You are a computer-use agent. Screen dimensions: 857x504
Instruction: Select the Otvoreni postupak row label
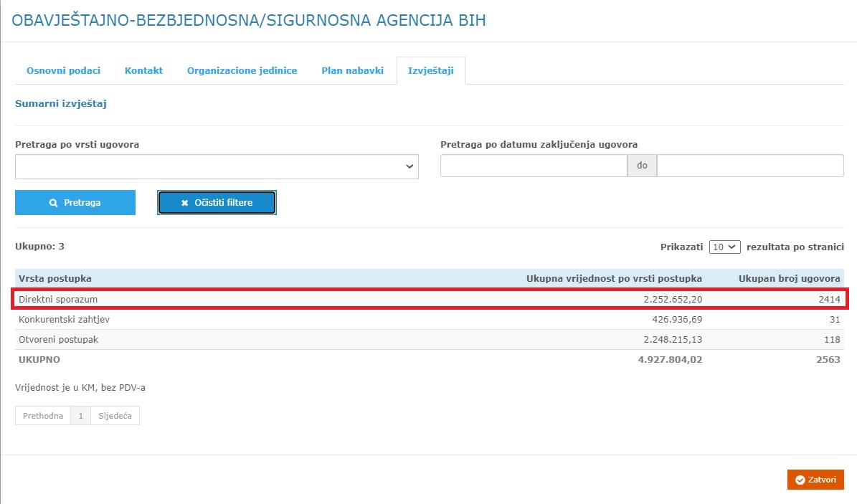pyautogui.click(x=59, y=339)
